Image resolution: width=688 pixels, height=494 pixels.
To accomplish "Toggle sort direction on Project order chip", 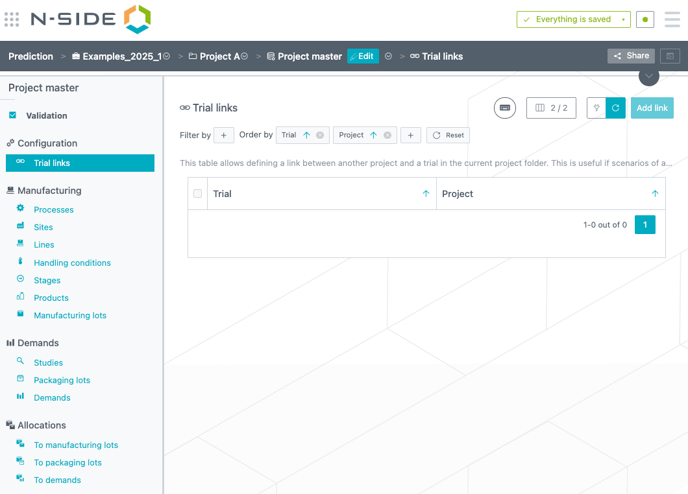I will pyautogui.click(x=373, y=135).
